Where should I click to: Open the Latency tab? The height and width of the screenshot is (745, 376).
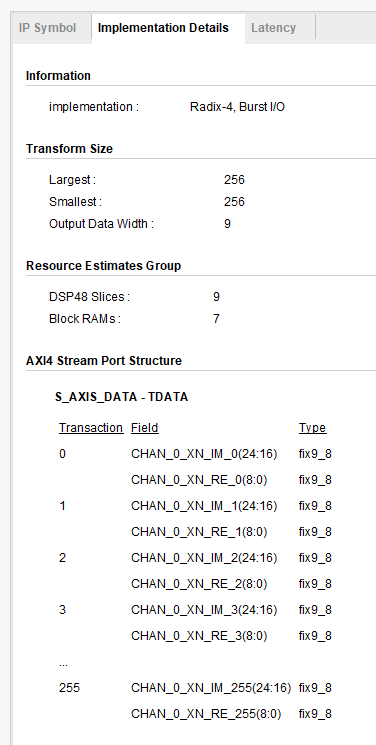[x=273, y=28]
